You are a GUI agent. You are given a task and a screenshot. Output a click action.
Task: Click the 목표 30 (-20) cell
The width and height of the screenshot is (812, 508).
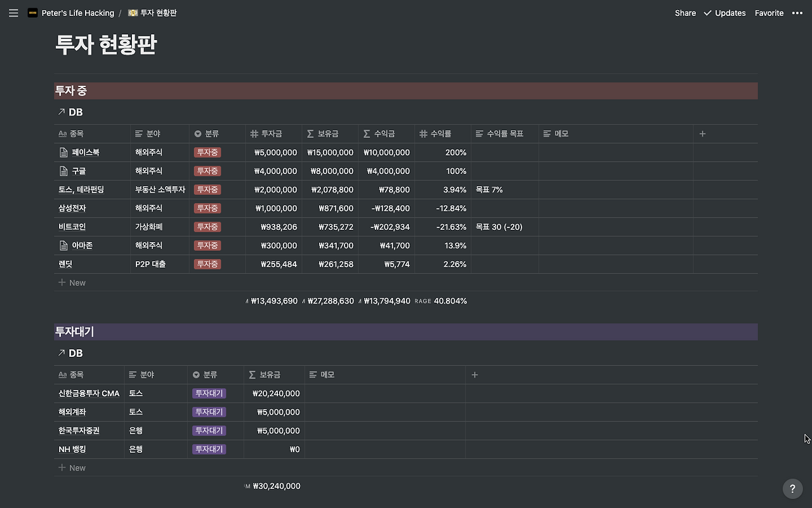click(505, 227)
